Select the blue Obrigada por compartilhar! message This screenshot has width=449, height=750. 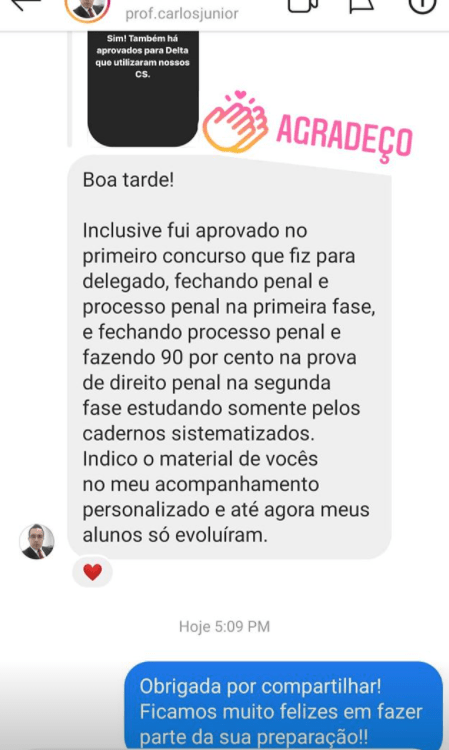(x=283, y=706)
